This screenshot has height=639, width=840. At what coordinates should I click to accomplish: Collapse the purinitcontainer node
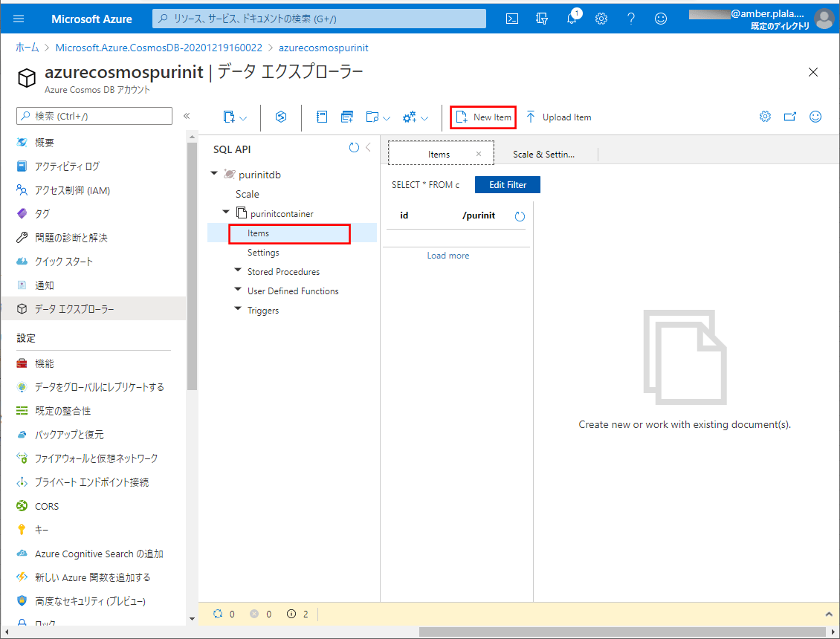[226, 212]
